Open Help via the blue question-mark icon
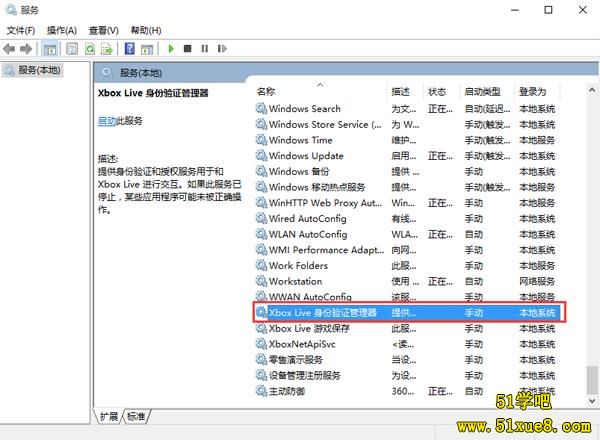The height and width of the screenshot is (440, 600). click(x=129, y=48)
